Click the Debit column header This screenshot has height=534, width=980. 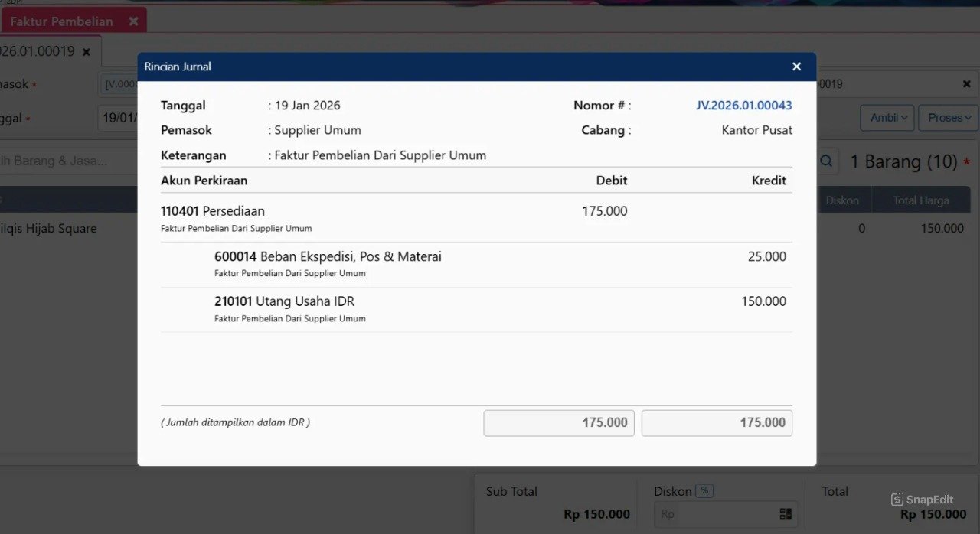[612, 181]
